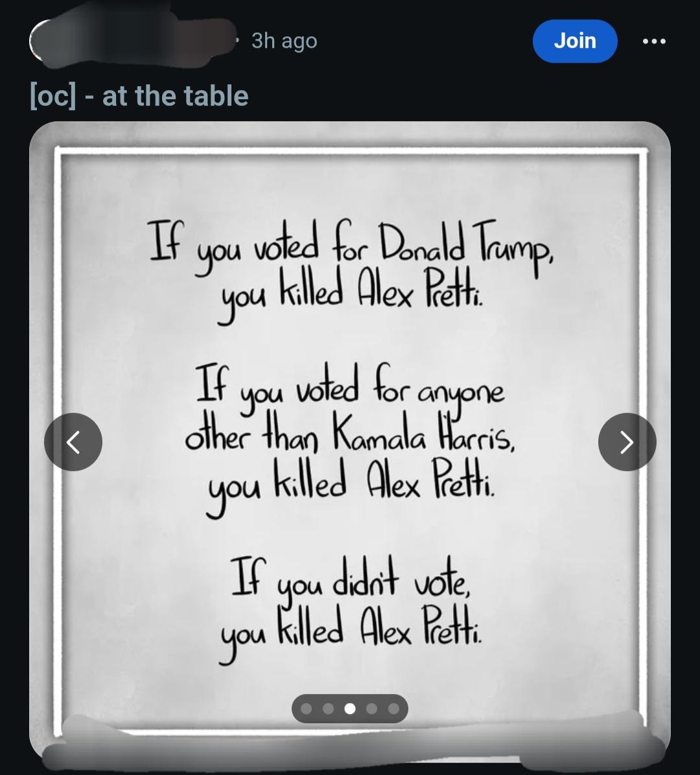Jump to the first gallery page dot

(307, 709)
